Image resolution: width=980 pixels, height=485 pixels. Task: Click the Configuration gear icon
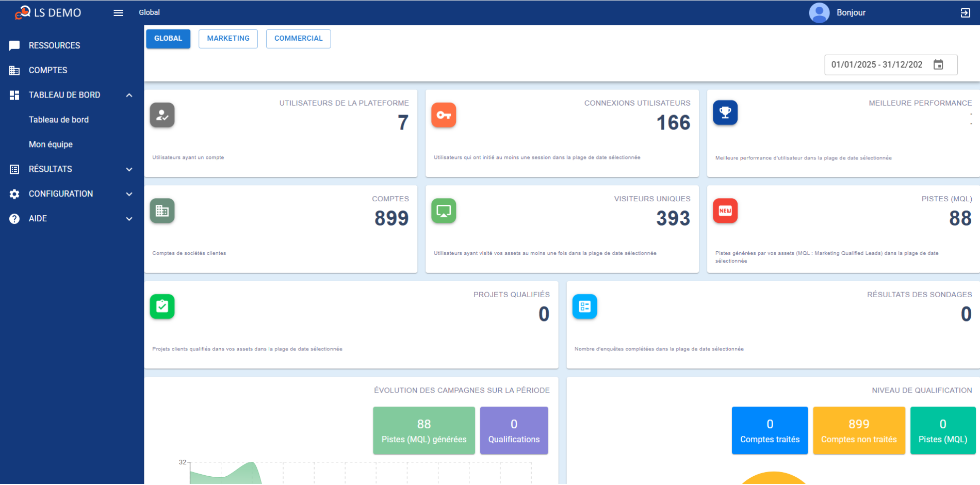pyautogui.click(x=14, y=194)
